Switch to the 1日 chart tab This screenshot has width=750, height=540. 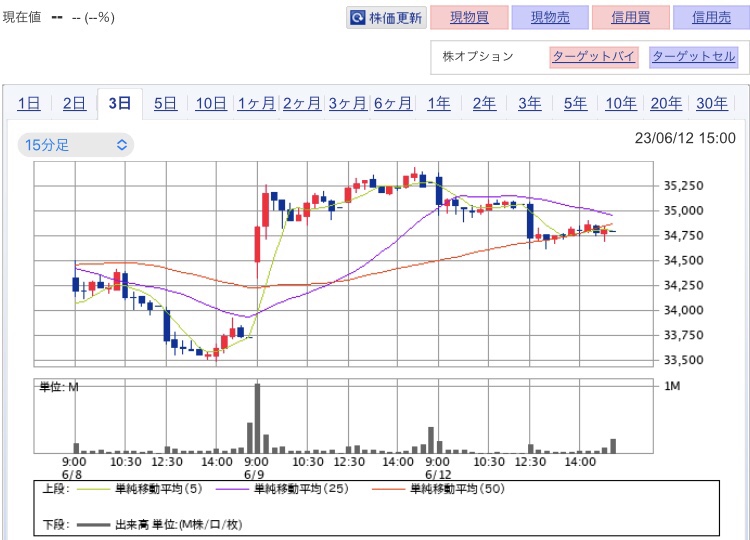pyautogui.click(x=29, y=103)
